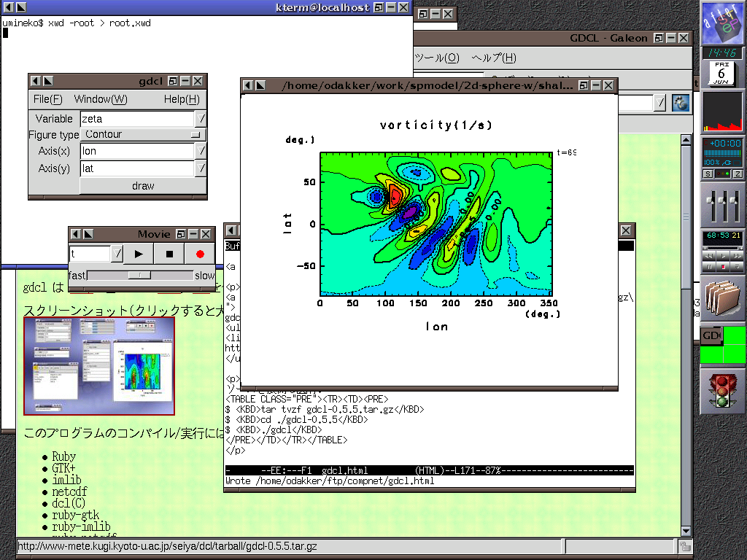Switch to the bottom-right green pager desktop

click(734, 354)
